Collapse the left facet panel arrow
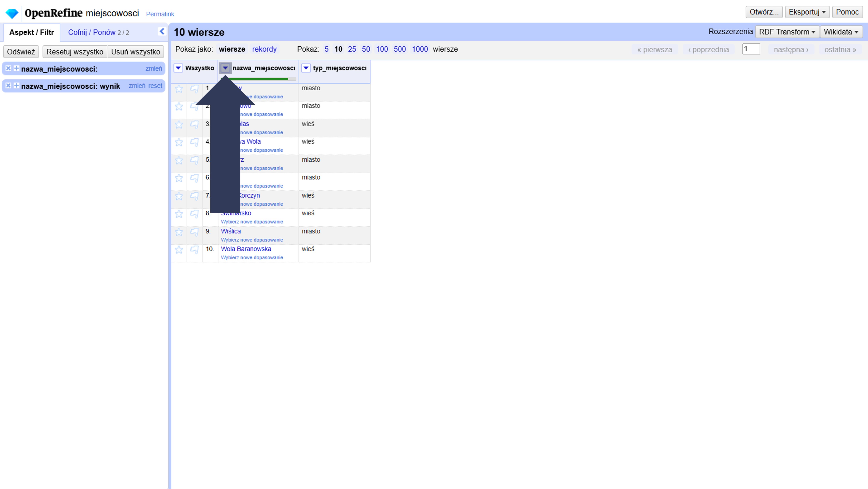The width and height of the screenshot is (868, 489). click(162, 31)
